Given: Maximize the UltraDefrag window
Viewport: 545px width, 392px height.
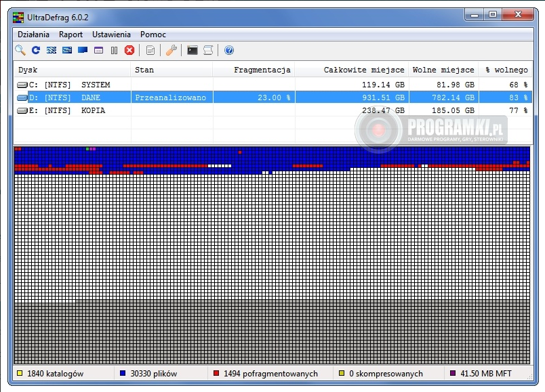Looking at the screenshot, I should click(493, 15).
